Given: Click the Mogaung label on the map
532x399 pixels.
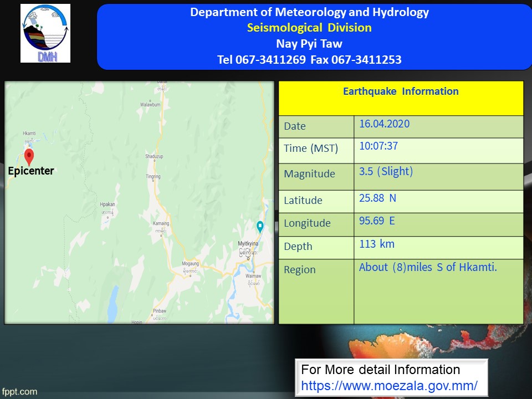Looking at the screenshot, I should coord(190,264).
